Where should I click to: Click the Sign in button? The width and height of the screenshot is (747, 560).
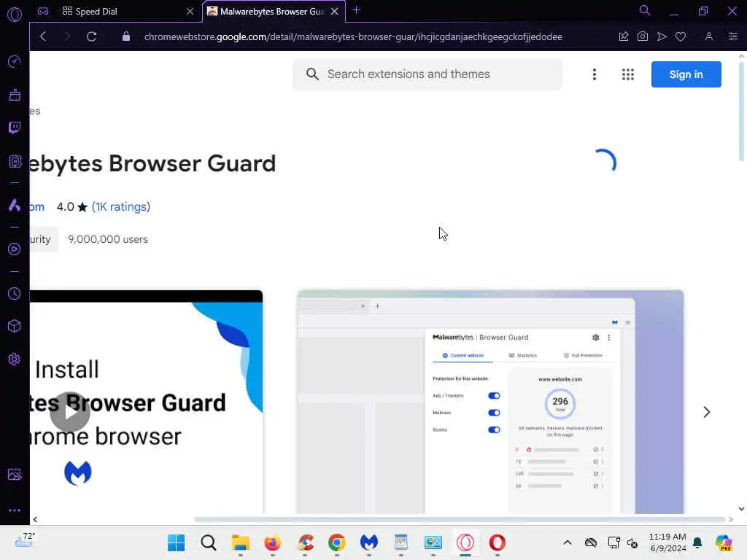(x=686, y=74)
